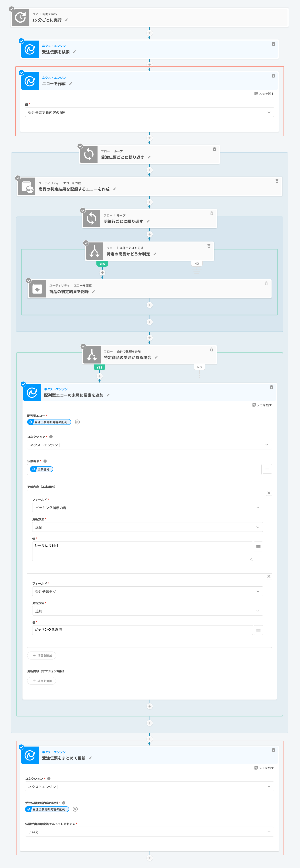Edit the 15 分ごとに実行 trigger name pencil
This screenshot has width=300, height=868.
click(x=67, y=20)
